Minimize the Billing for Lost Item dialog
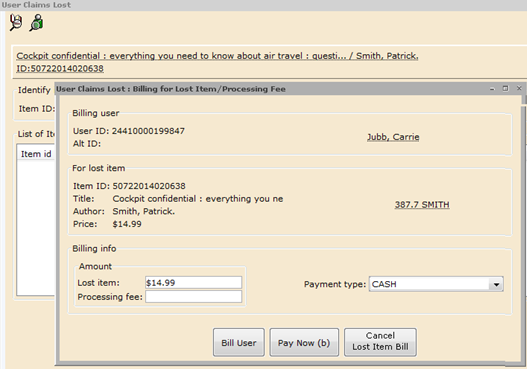The width and height of the screenshot is (527, 369). point(492,89)
